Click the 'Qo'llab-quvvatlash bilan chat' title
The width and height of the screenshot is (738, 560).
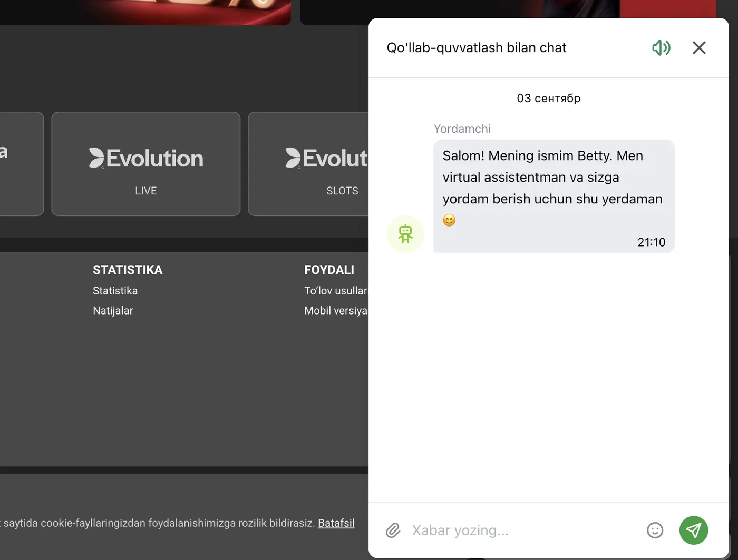point(477,48)
